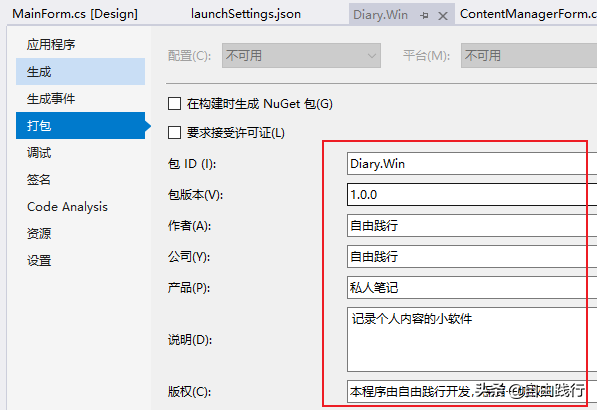The height and width of the screenshot is (410, 597).
Task: Open the launchSettings.json tab
Action: tap(246, 14)
